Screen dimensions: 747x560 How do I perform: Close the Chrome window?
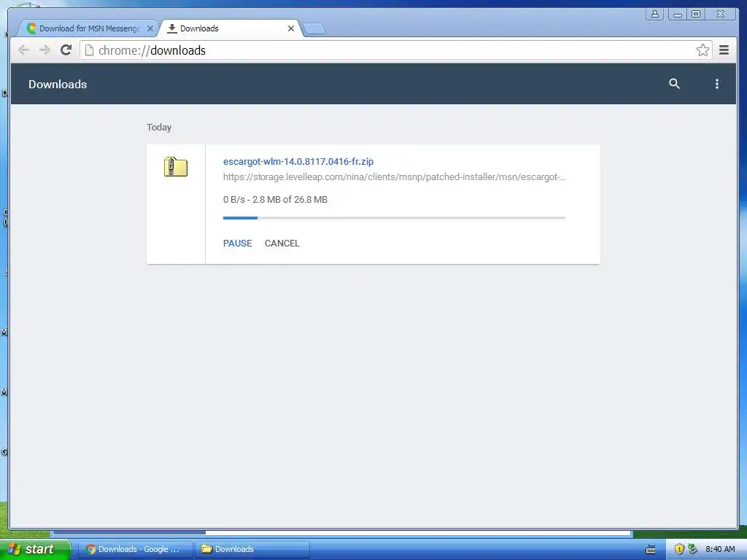click(x=720, y=15)
